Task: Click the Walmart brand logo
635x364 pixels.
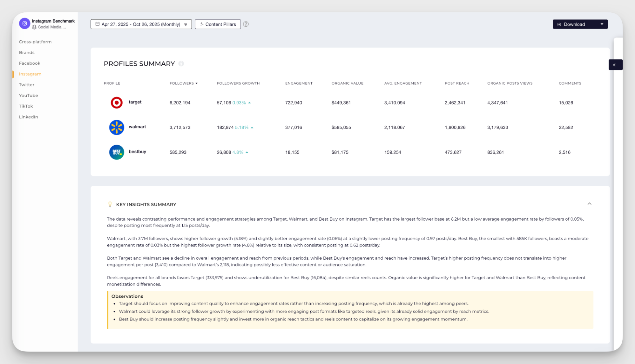Action: (x=116, y=127)
